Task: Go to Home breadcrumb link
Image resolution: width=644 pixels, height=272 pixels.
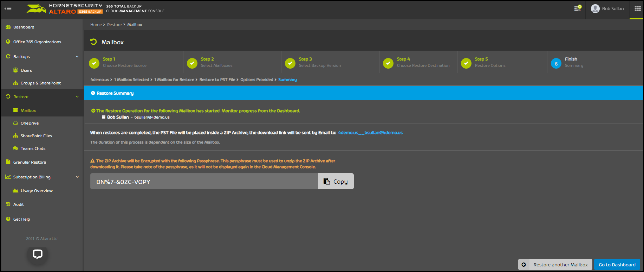Action: 96,25
